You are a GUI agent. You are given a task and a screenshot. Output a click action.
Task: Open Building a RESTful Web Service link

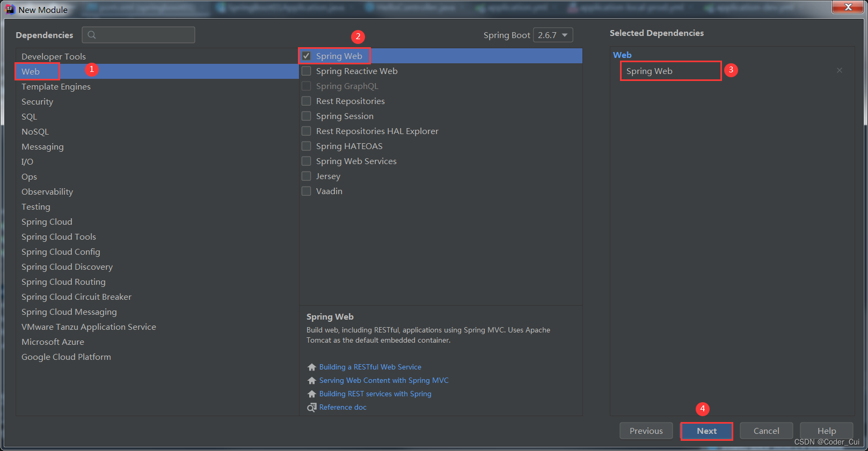point(370,367)
